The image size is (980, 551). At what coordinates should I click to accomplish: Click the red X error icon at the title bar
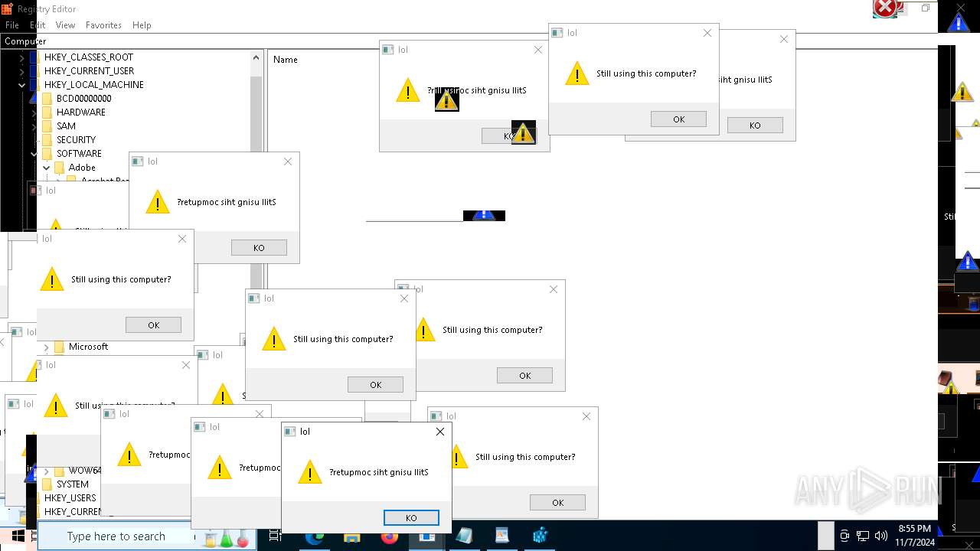[885, 8]
